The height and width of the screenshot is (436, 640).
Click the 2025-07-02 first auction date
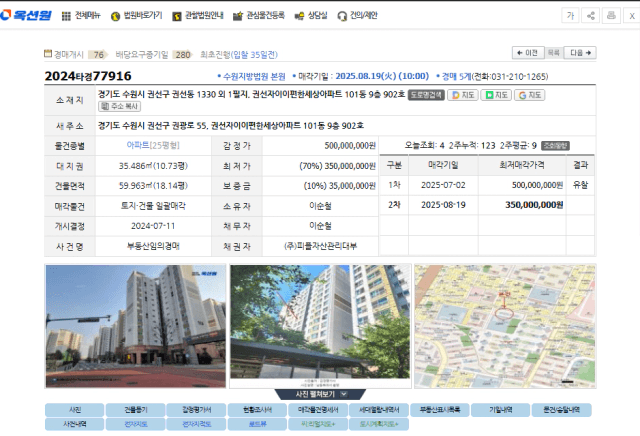pos(443,185)
